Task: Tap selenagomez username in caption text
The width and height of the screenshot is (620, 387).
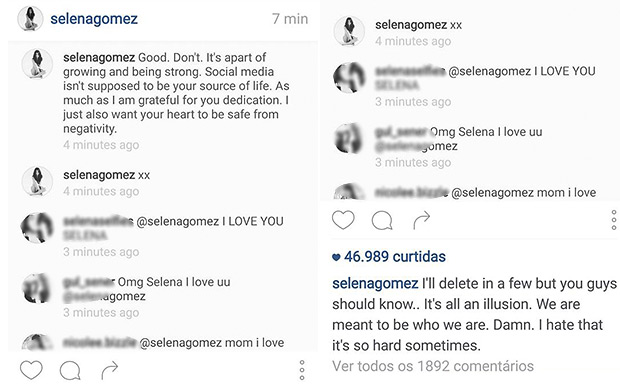Action: pos(375,283)
